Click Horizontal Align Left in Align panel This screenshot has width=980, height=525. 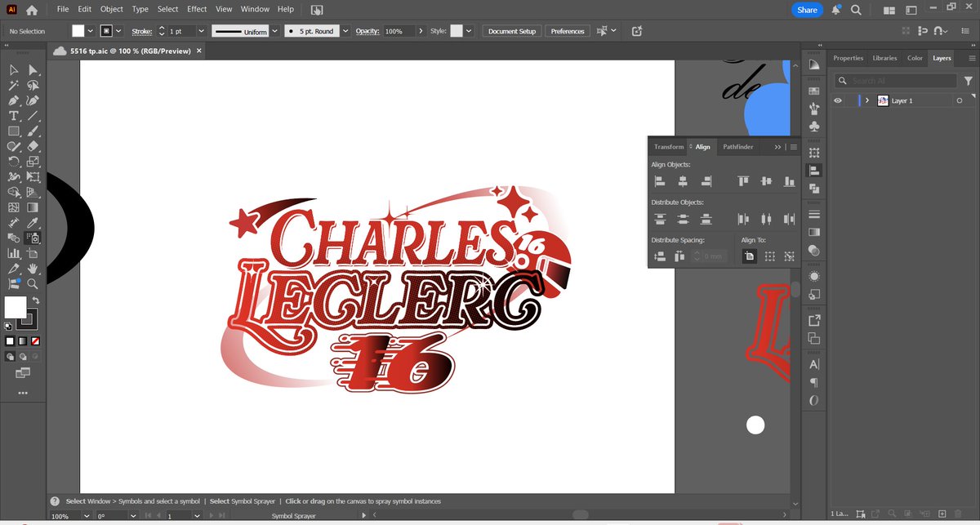660,181
